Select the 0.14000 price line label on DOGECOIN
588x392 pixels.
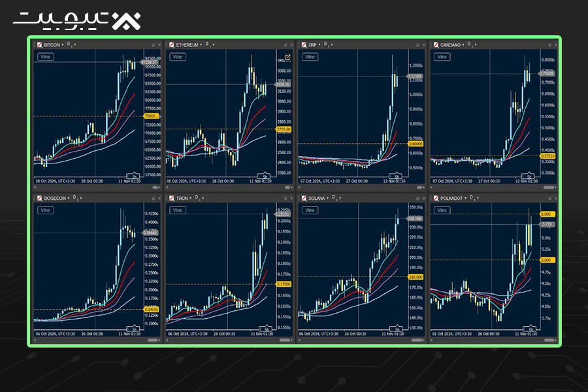coord(152,310)
